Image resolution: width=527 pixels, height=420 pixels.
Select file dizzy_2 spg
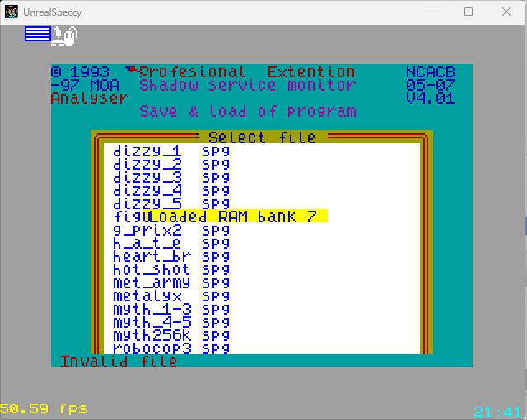coord(171,164)
